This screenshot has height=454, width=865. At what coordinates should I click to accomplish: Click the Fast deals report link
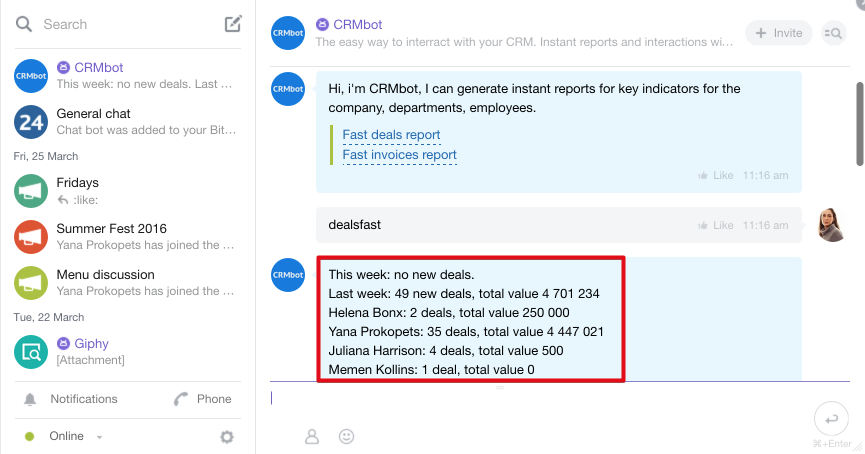(x=391, y=135)
